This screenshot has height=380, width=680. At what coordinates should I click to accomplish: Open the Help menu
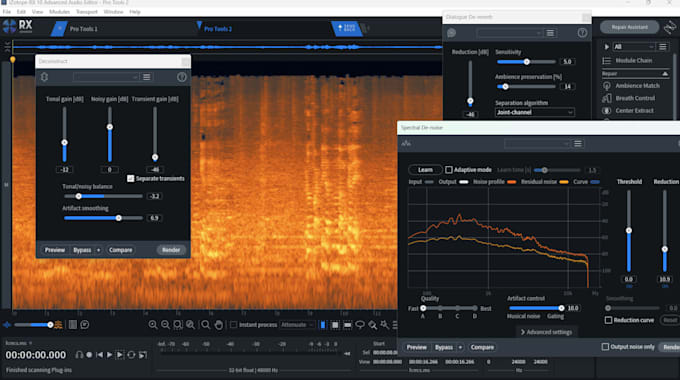(135, 12)
